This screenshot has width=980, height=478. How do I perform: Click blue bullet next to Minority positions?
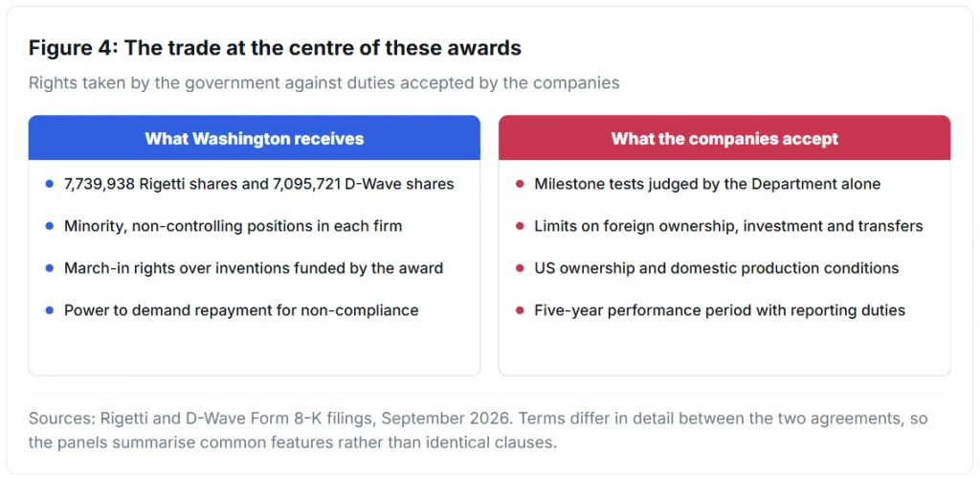[x=50, y=226]
